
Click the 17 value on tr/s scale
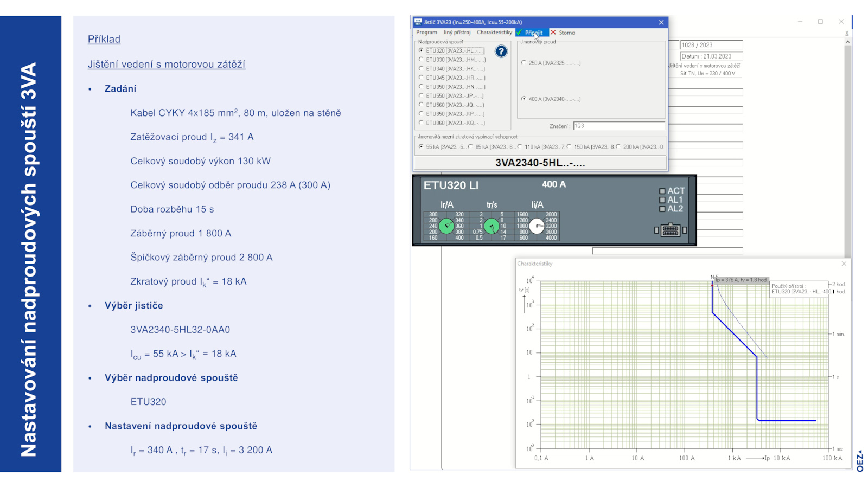click(503, 237)
